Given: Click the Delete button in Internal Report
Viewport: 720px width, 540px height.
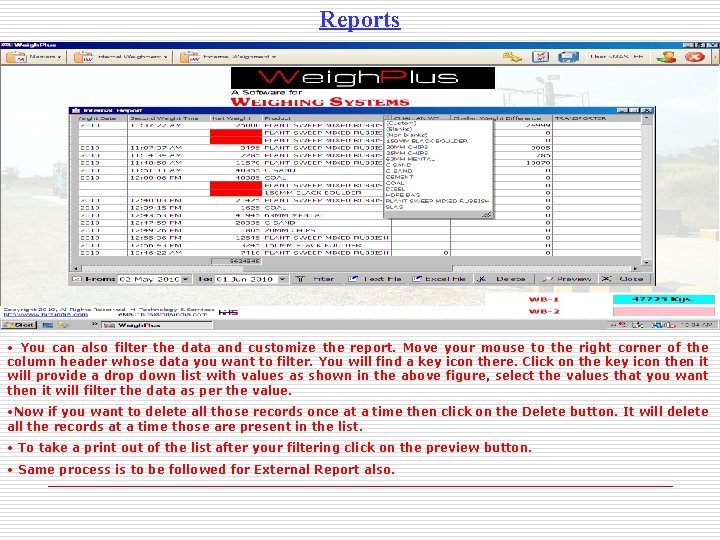Looking at the screenshot, I should pyautogui.click(x=503, y=279).
